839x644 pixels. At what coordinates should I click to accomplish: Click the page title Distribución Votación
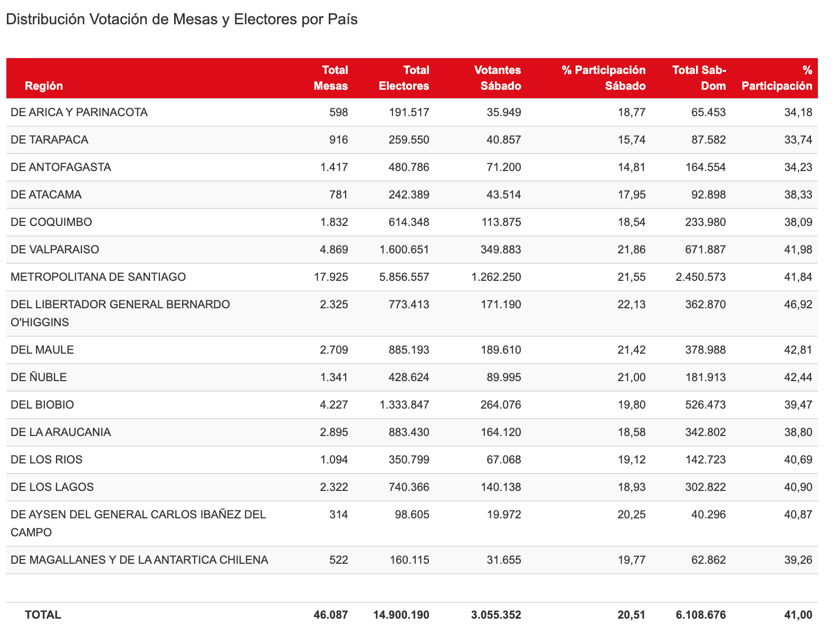[x=182, y=20]
